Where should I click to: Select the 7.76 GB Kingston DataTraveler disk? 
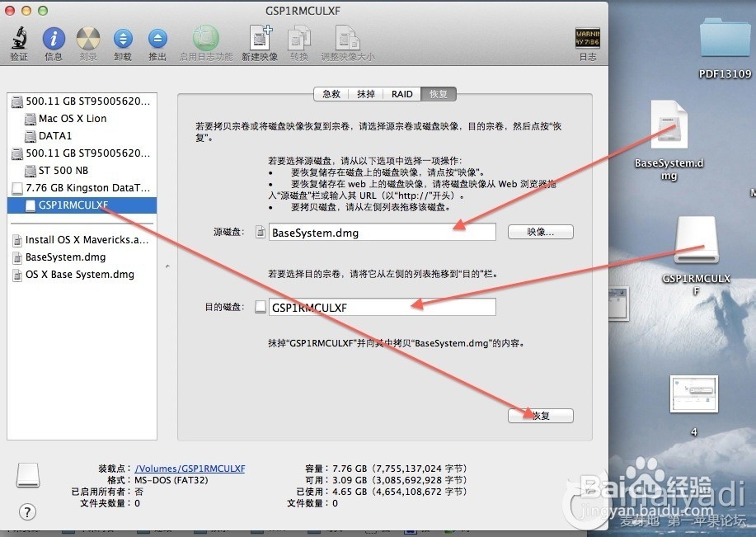87,188
